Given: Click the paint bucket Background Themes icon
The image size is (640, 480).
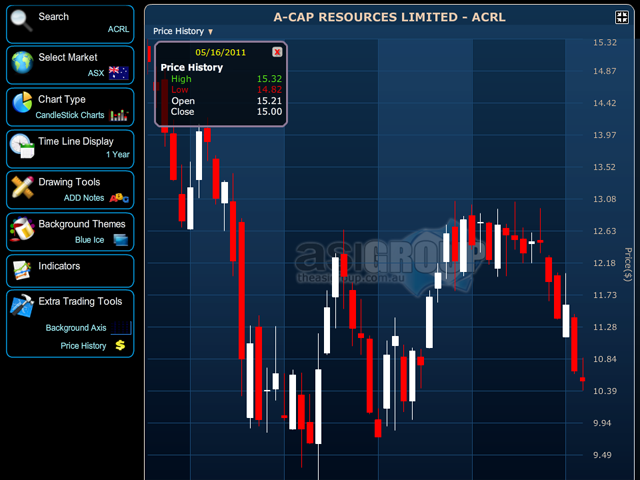Looking at the screenshot, I should click(x=22, y=229).
